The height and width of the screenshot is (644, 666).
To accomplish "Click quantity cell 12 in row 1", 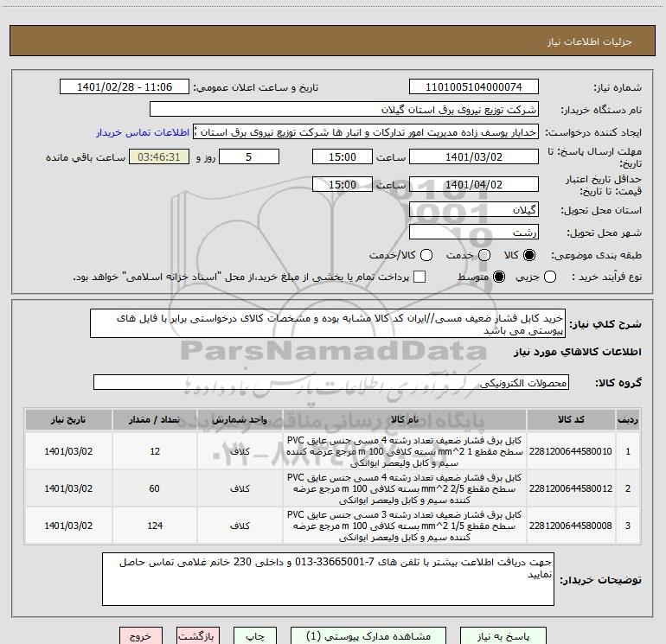I will pyautogui.click(x=155, y=451).
